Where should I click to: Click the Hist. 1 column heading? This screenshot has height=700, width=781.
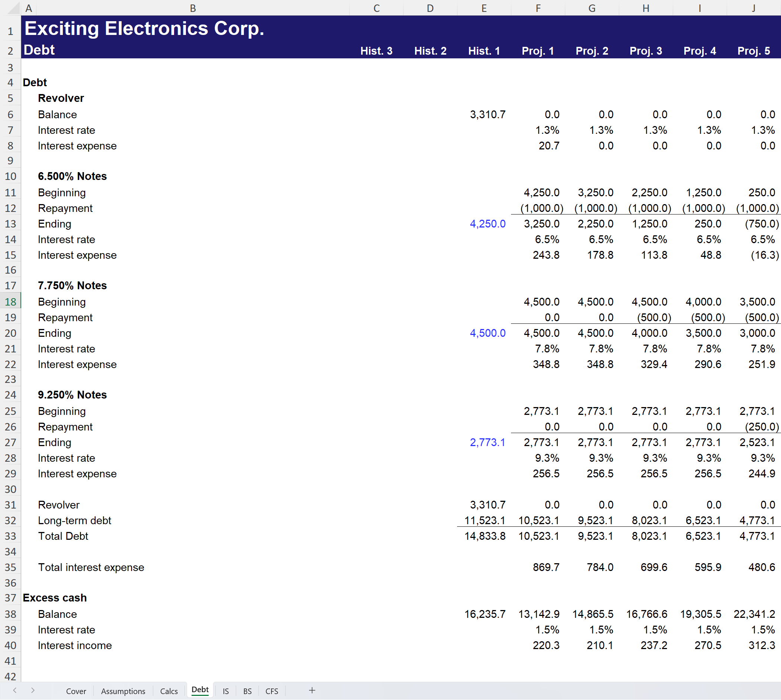(x=484, y=51)
